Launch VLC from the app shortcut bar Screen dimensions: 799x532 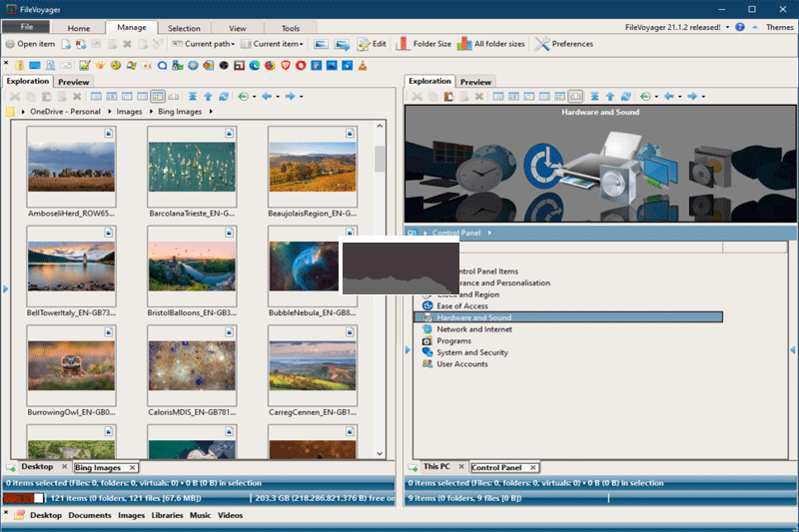[363, 65]
